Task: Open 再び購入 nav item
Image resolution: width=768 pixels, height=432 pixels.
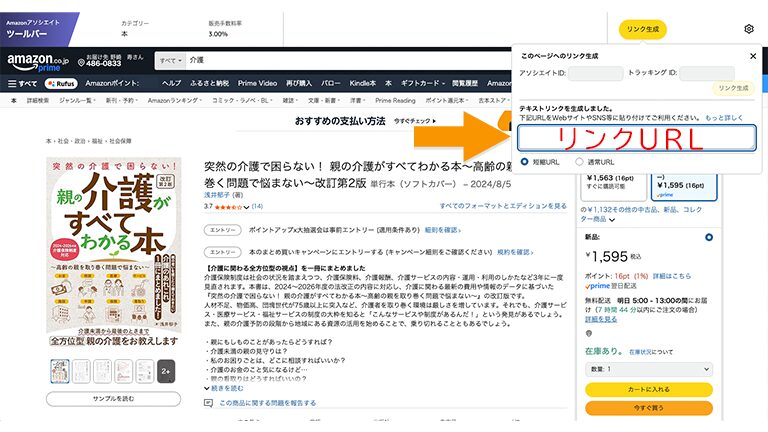Action: click(x=299, y=83)
